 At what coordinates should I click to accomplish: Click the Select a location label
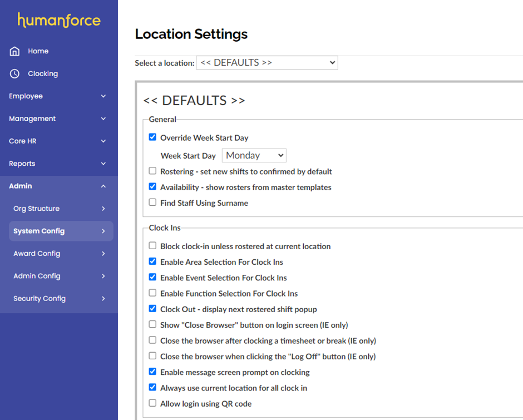click(x=165, y=63)
